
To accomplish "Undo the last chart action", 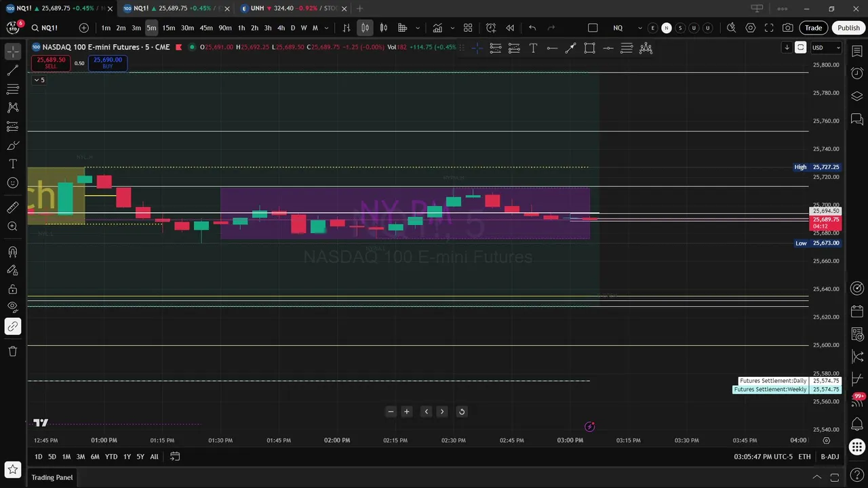I will point(532,28).
